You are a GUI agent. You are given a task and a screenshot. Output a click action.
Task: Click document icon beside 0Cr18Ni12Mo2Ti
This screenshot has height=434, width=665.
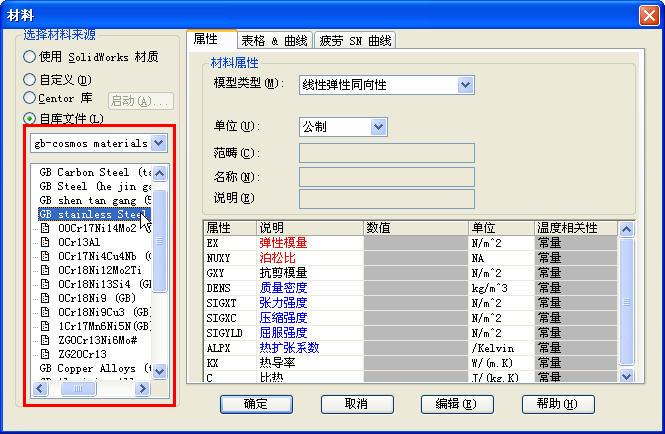coord(45,270)
